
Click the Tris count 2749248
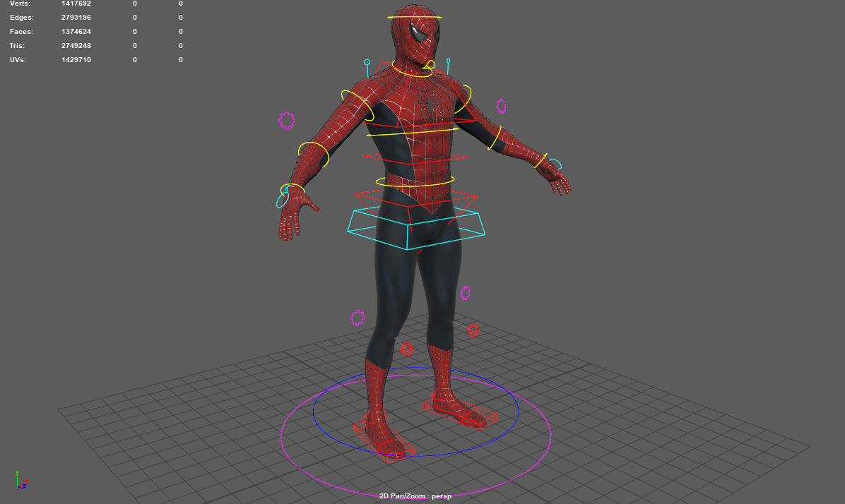coord(76,45)
